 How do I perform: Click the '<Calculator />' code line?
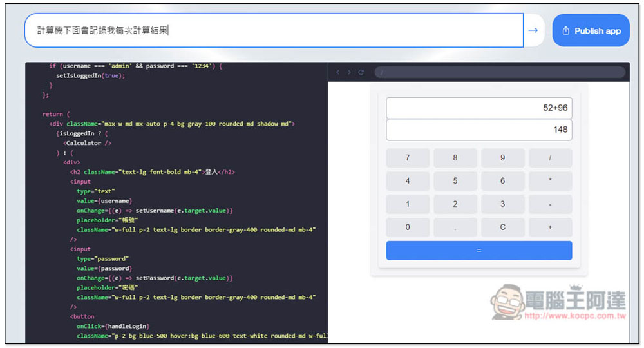(88, 143)
